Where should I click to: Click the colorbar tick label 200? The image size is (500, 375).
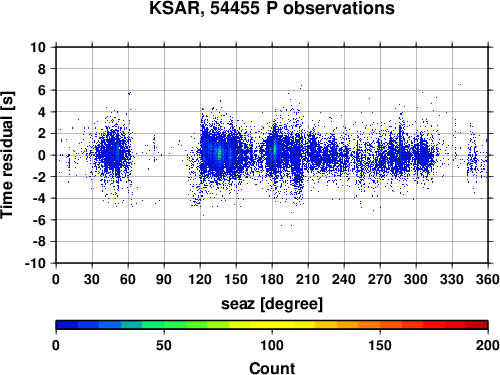coord(487,345)
